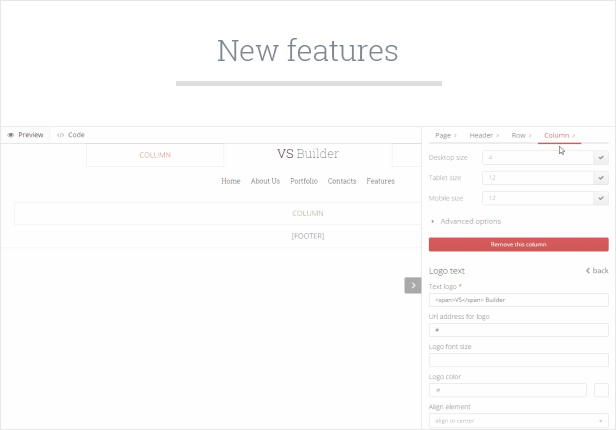Viewport: 616px width, 430px height.
Task: Click the code brackets icon
Action: (60, 135)
